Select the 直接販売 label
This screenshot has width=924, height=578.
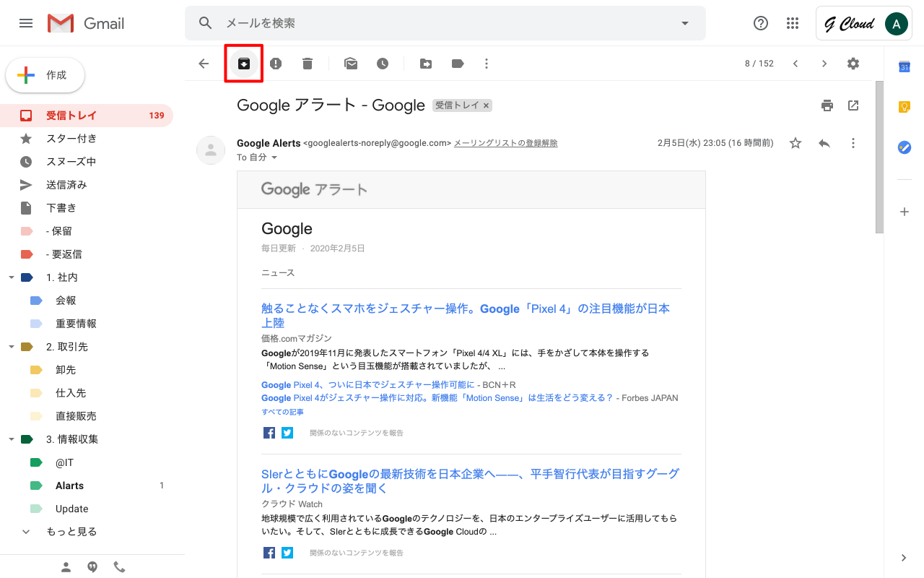[87, 416]
